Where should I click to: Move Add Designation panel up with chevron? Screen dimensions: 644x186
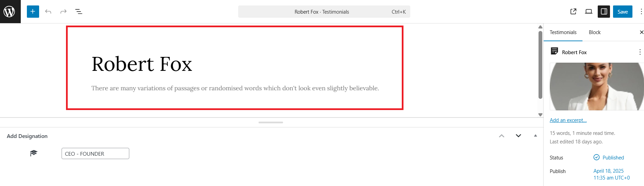click(x=501, y=136)
